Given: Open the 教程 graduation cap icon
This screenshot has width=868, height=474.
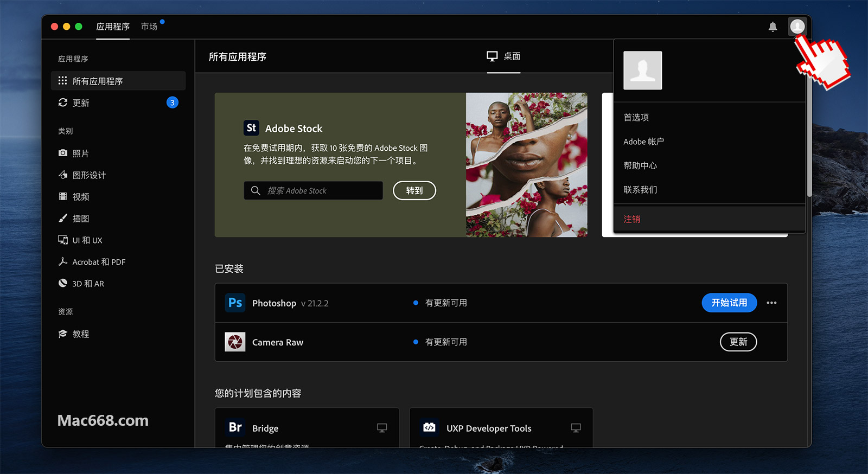Looking at the screenshot, I should coord(63,334).
